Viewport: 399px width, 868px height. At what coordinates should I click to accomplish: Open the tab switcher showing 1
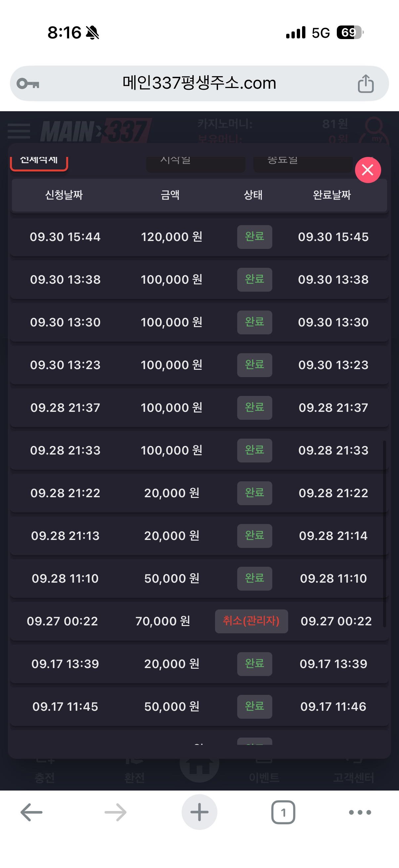283,812
